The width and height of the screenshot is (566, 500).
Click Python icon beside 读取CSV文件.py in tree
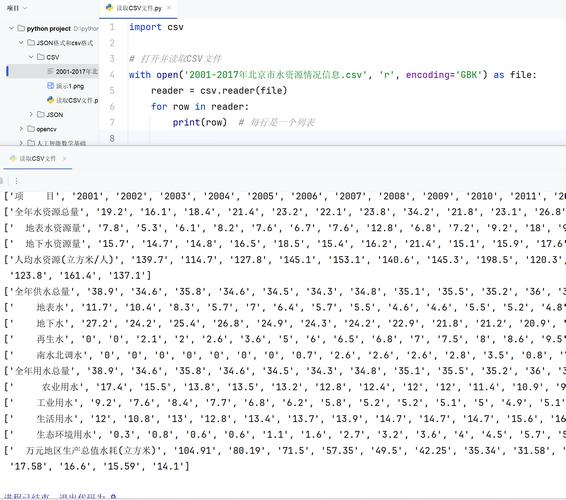(51, 100)
